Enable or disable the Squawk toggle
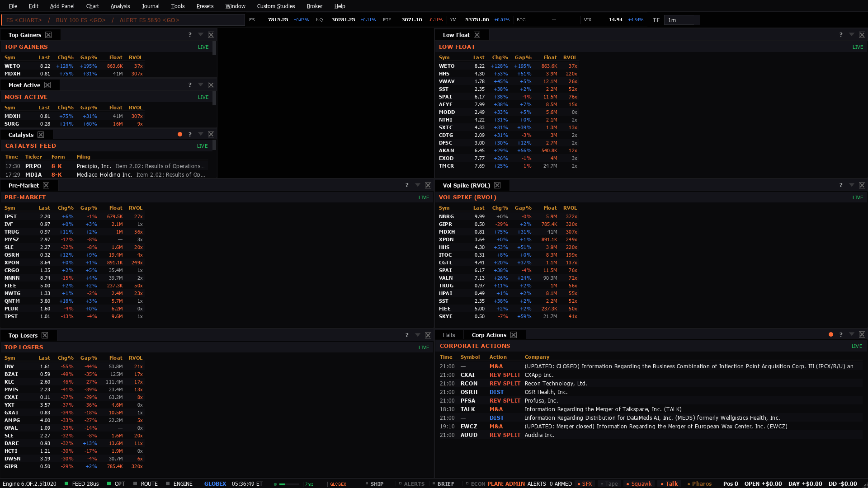The image size is (868, 488). tap(639, 483)
